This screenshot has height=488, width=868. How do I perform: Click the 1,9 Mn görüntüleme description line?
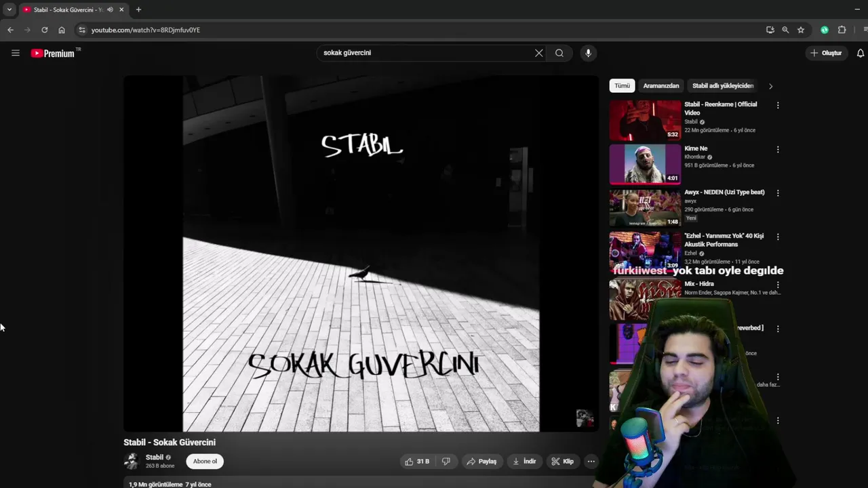170,485
